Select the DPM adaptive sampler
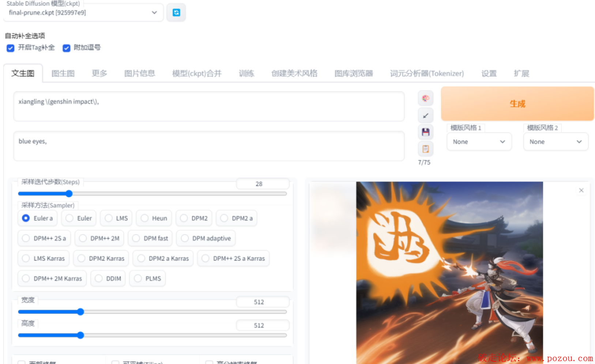Screen dimensions: 595x364 click(x=206, y=238)
